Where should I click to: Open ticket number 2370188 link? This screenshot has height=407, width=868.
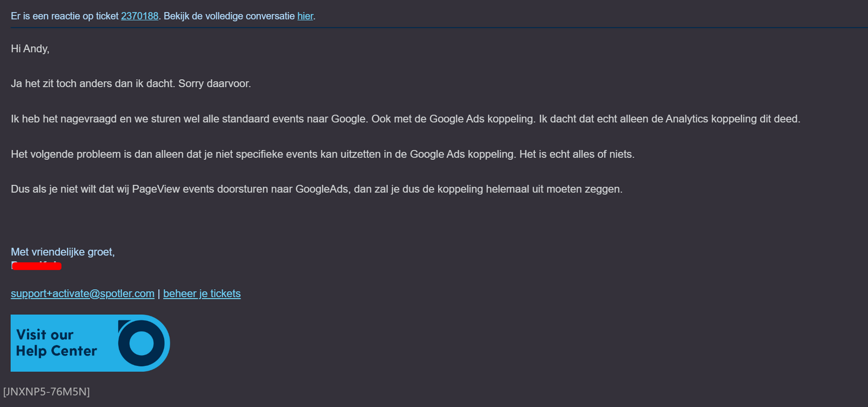pyautogui.click(x=139, y=16)
